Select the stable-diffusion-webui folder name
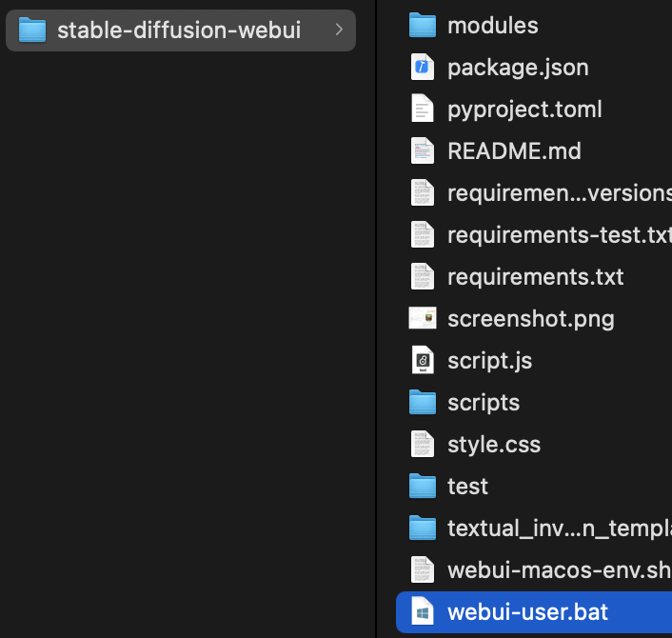672x638 pixels. (179, 30)
